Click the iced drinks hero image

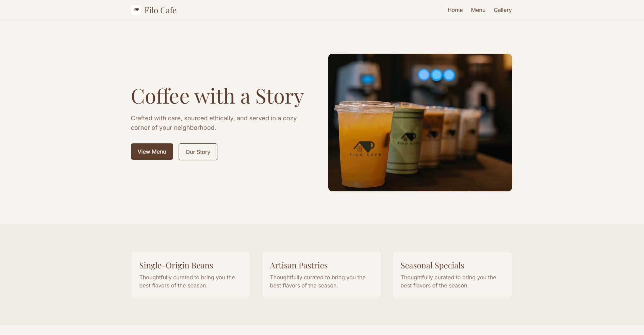point(420,122)
